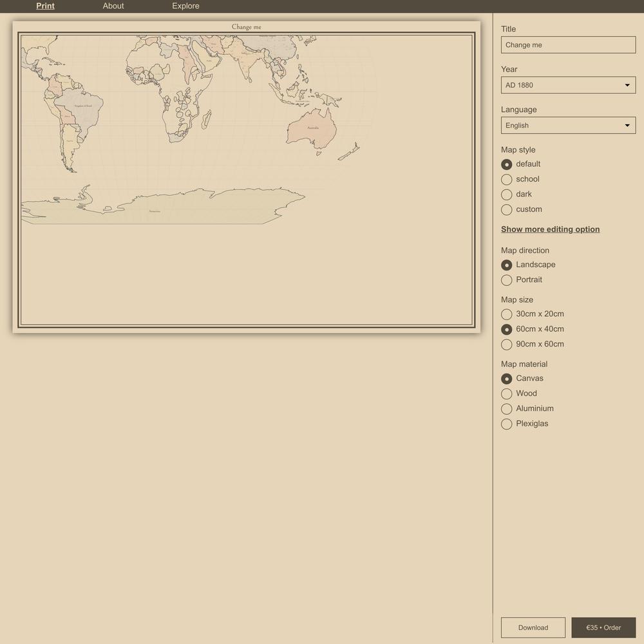Expand the Language dropdown set to English

568,126
